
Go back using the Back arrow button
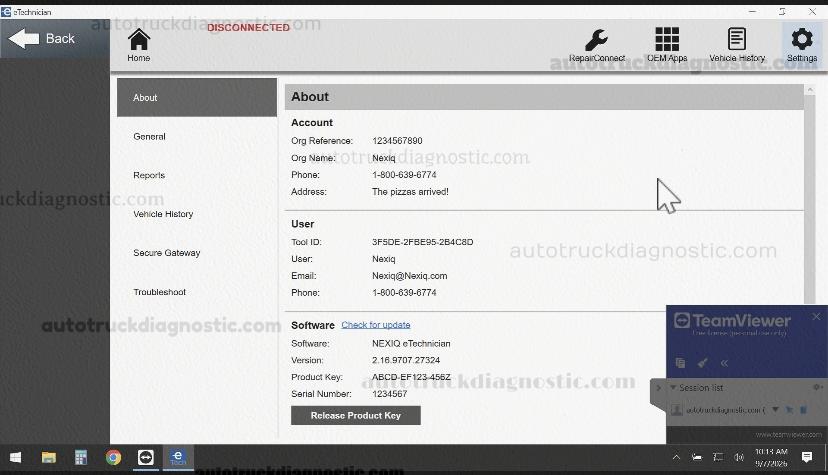(54, 39)
